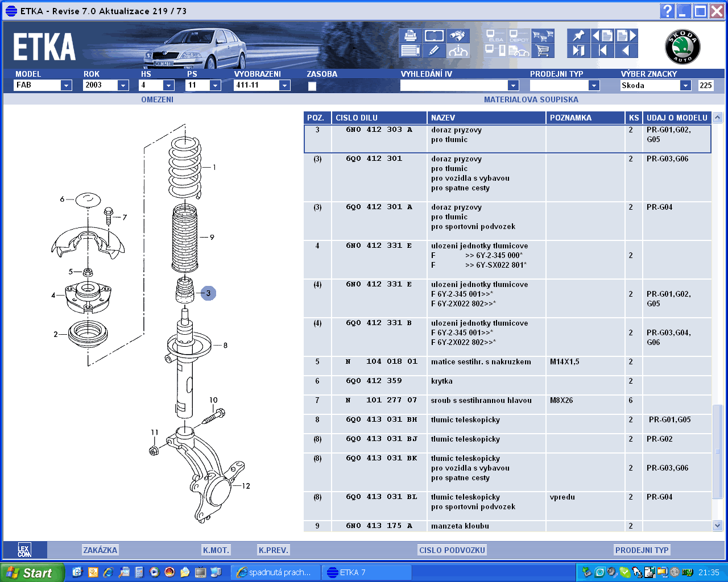Go to next page with right-arrow document icon
The width and height of the screenshot is (728, 582).
pyautogui.click(x=626, y=36)
